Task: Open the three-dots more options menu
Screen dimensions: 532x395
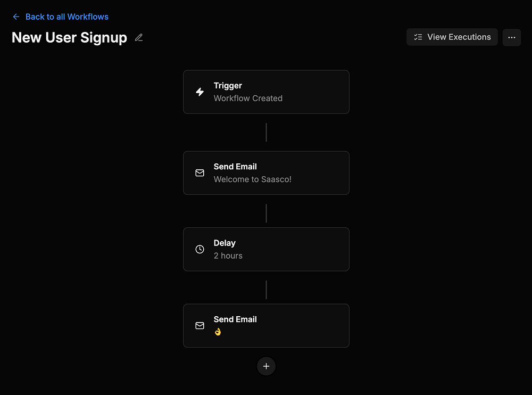Action: coord(512,37)
